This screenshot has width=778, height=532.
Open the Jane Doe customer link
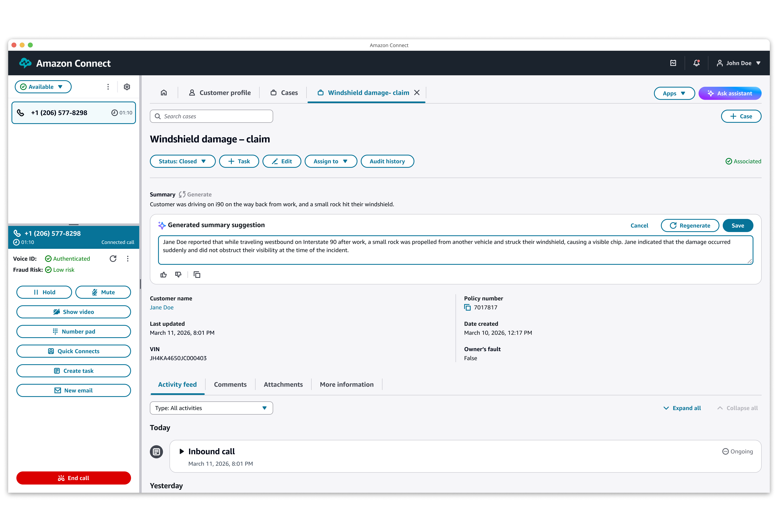[162, 308]
